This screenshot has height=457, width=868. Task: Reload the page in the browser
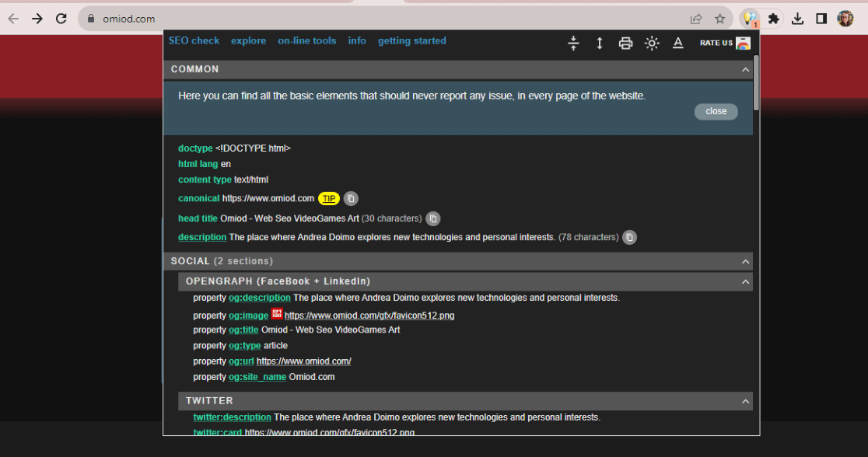point(61,18)
